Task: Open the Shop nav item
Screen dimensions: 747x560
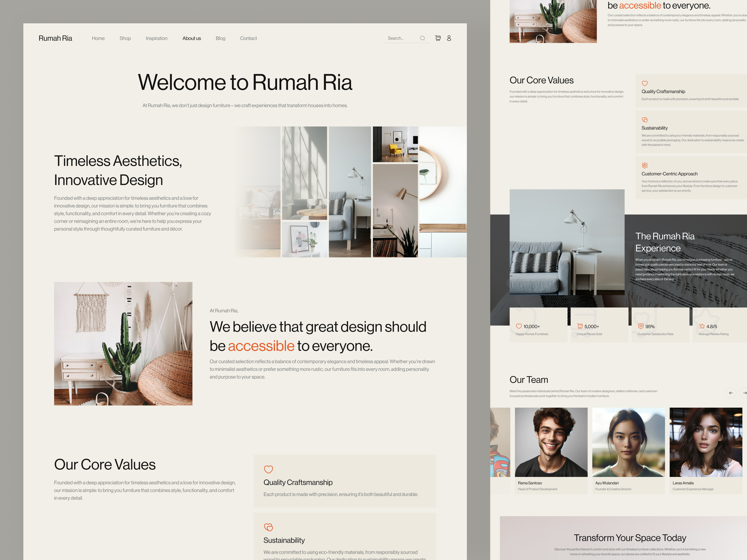Action: pos(125,38)
